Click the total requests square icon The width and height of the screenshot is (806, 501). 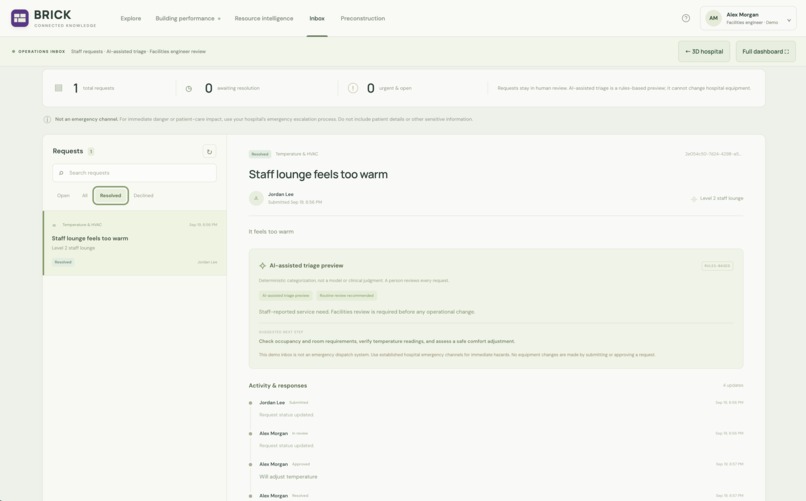pos(59,88)
